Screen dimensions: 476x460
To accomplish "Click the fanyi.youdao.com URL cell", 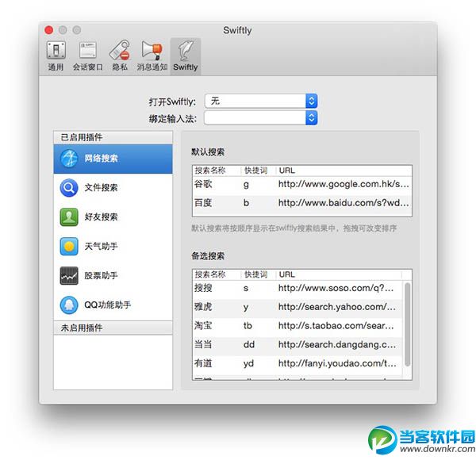I will 337,363.
